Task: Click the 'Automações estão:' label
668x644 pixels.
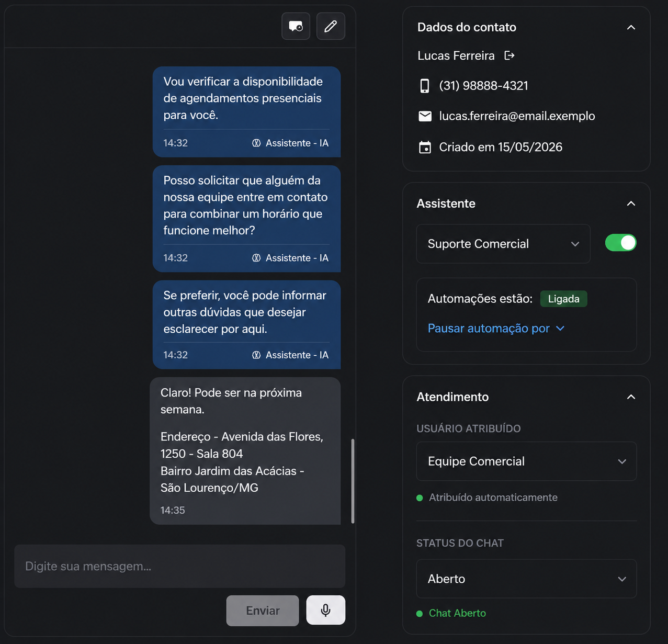Action: pyautogui.click(x=480, y=299)
